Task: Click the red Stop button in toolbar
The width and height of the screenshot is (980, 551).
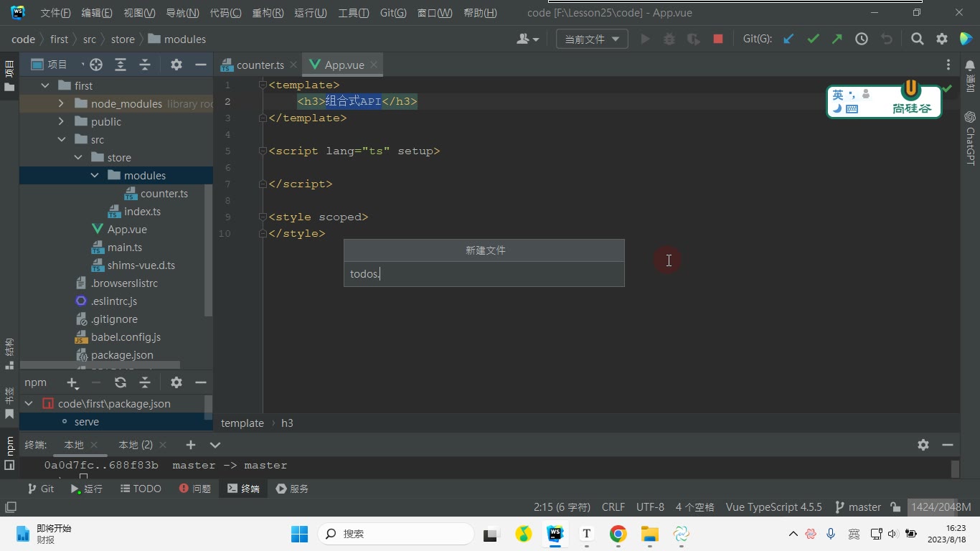Action: (718, 39)
